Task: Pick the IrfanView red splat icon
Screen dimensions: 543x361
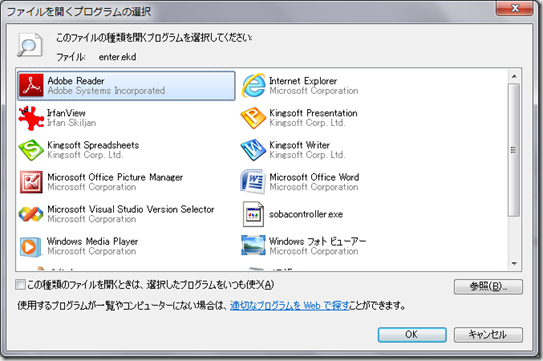Action: pyautogui.click(x=31, y=118)
